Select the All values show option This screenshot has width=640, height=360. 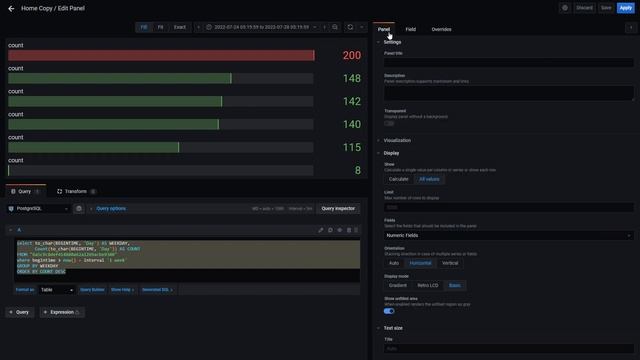tap(429, 179)
